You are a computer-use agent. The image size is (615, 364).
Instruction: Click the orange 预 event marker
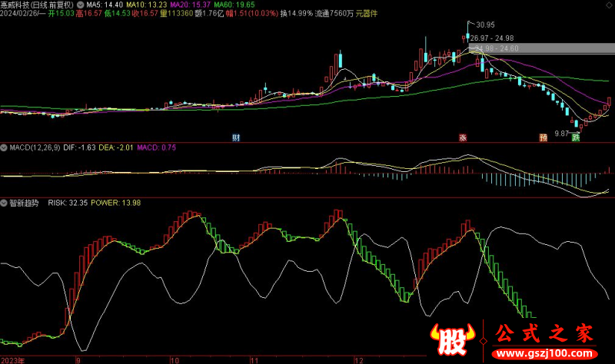point(543,137)
